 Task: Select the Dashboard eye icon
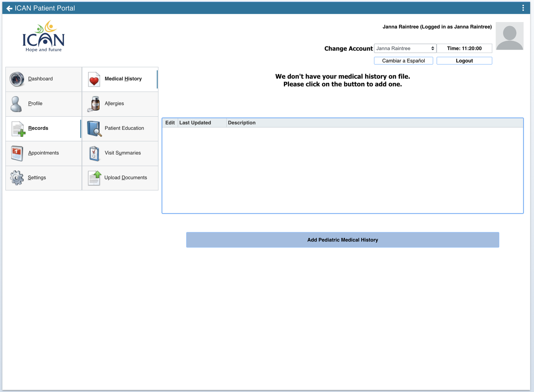pyautogui.click(x=16, y=79)
